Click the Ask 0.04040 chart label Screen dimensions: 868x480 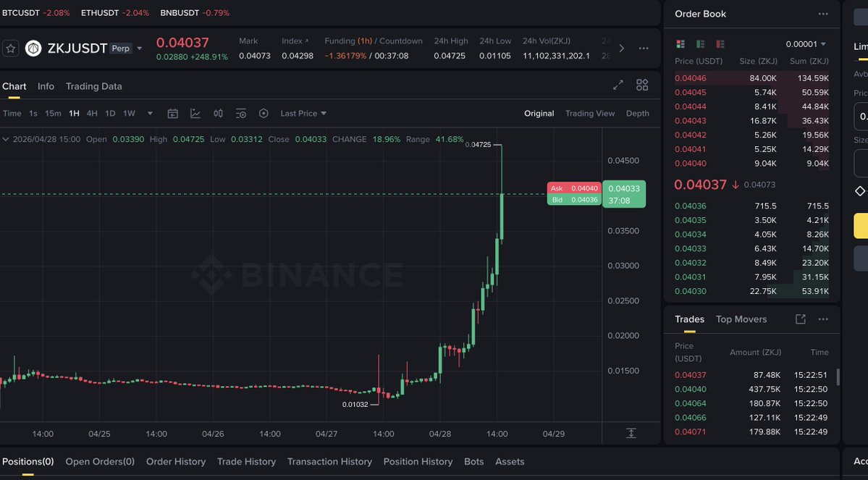pos(574,188)
